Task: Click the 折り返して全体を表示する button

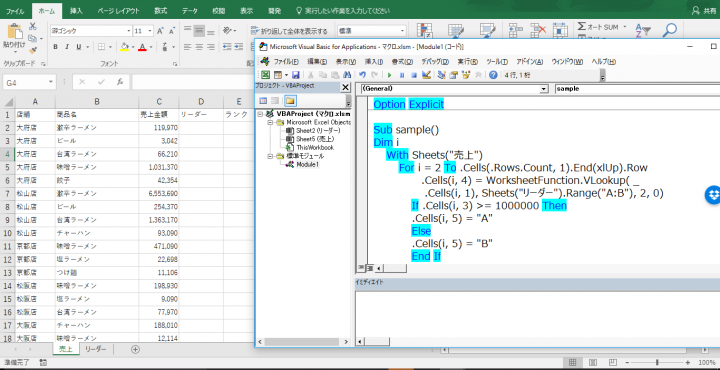Action: point(289,31)
